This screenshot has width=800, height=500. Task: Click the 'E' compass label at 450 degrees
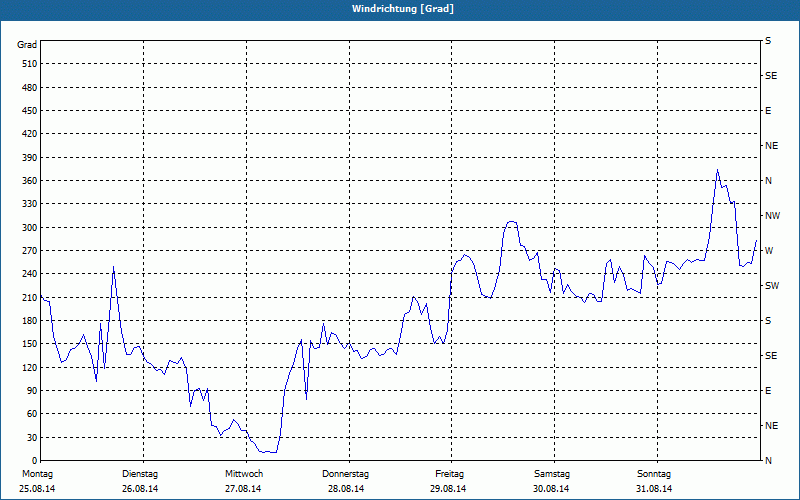pos(768,111)
